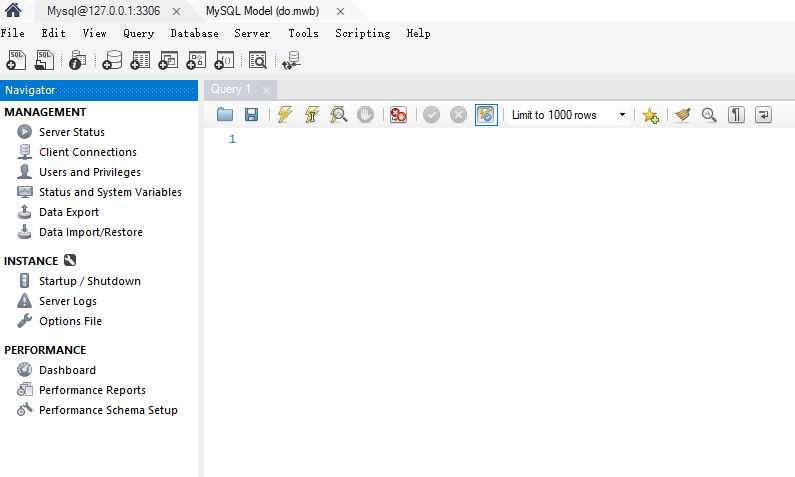Toggle the invisible characters pilcrow icon
This screenshot has height=477, width=795.
point(736,115)
